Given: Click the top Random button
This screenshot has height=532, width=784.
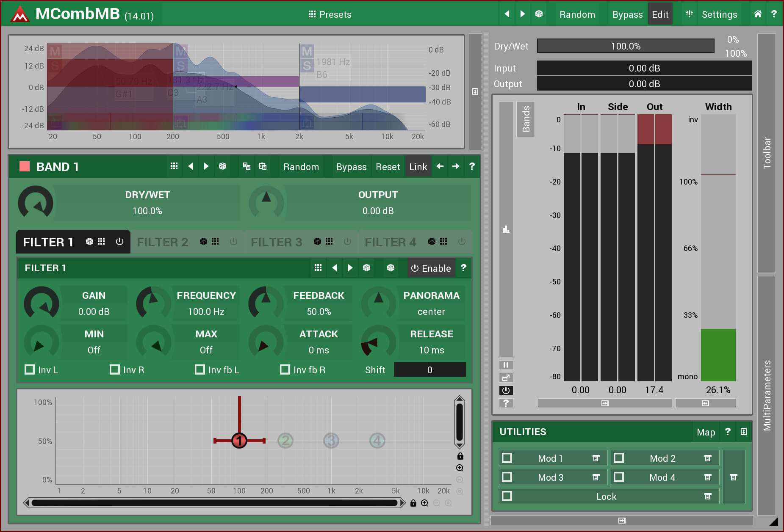Looking at the screenshot, I should tap(577, 14).
